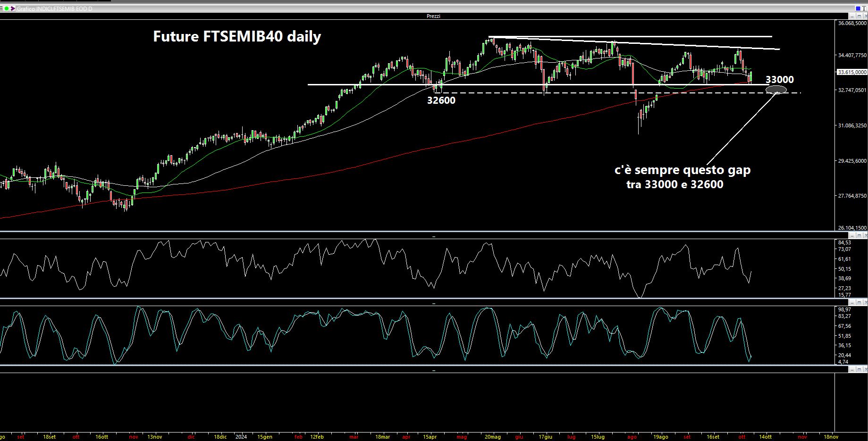The image size is (868, 441).
Task: Click the 17giu date on time axis
Action: pyautogui.click(x=545, y=437)
